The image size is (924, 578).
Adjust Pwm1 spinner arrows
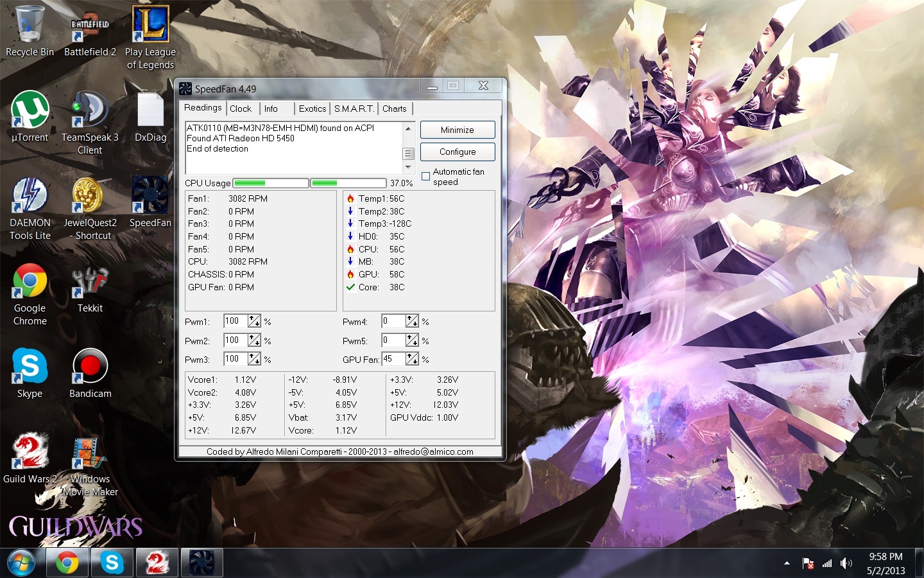pos(255,321)
